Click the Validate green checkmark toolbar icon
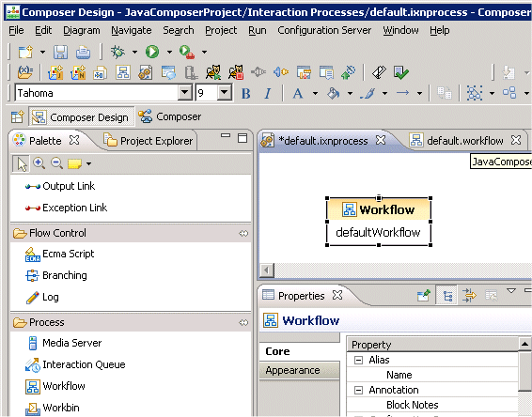Viewport: 532px width, 417px height. pyautogui.click(x=401, y=73)
